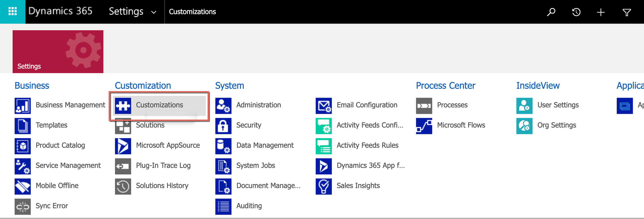
Task: Open Administration link
Action: click(259, 105)
